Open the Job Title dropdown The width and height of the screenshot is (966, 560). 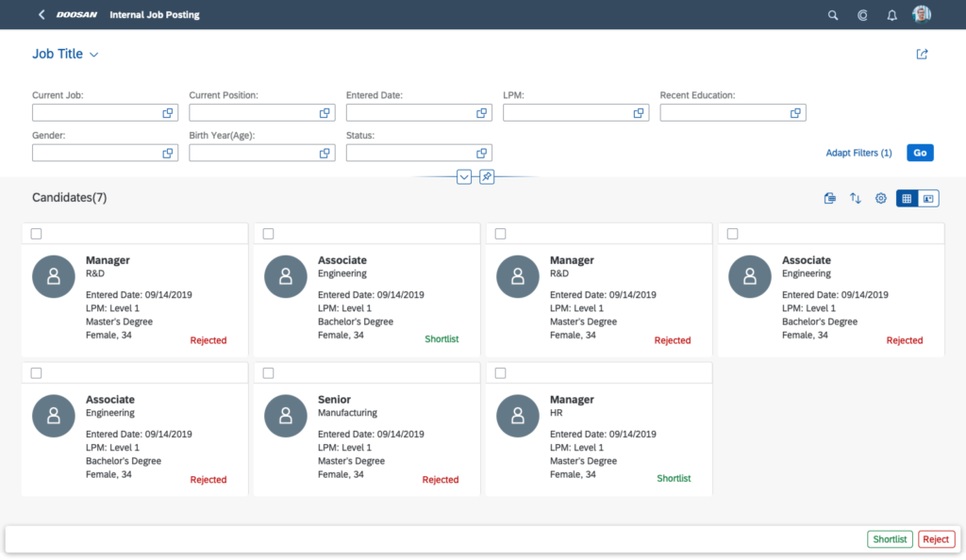[64, 54]
